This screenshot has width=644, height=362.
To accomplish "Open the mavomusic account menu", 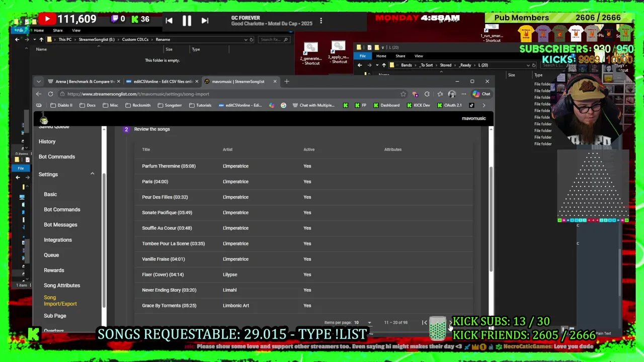I will click(x=473, y=118).
